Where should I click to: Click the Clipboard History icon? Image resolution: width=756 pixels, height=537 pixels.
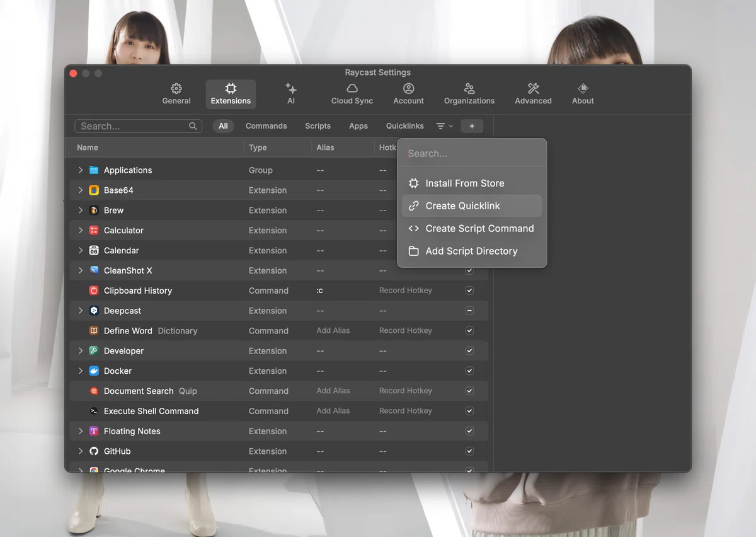[x=94, y=291]
